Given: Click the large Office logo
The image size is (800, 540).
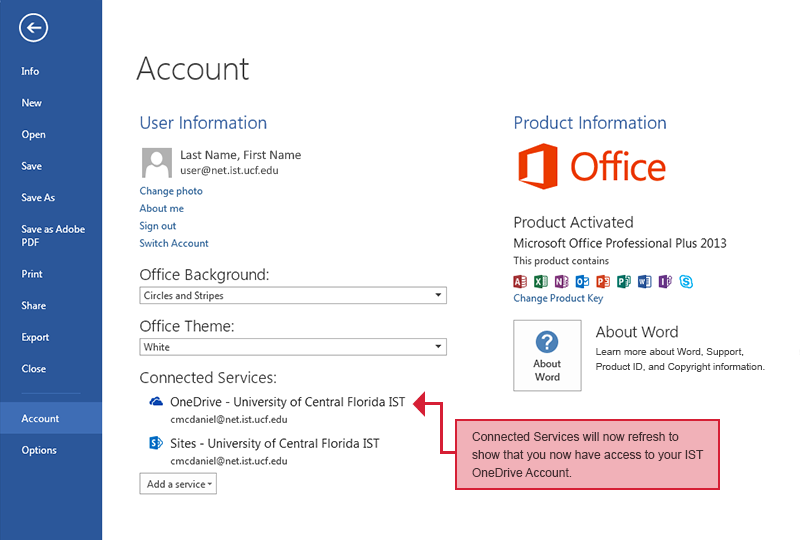Looking at the screenshot, I should [x=592, y=166].
